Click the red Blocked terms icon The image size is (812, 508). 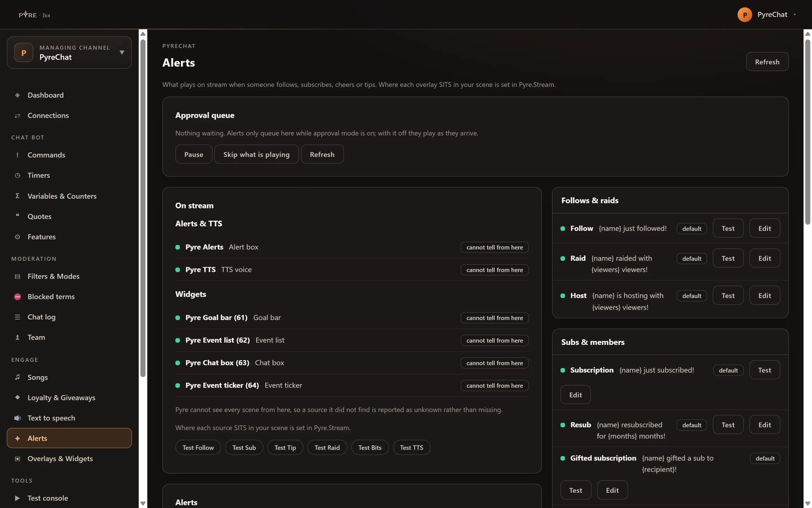[17, 297]
